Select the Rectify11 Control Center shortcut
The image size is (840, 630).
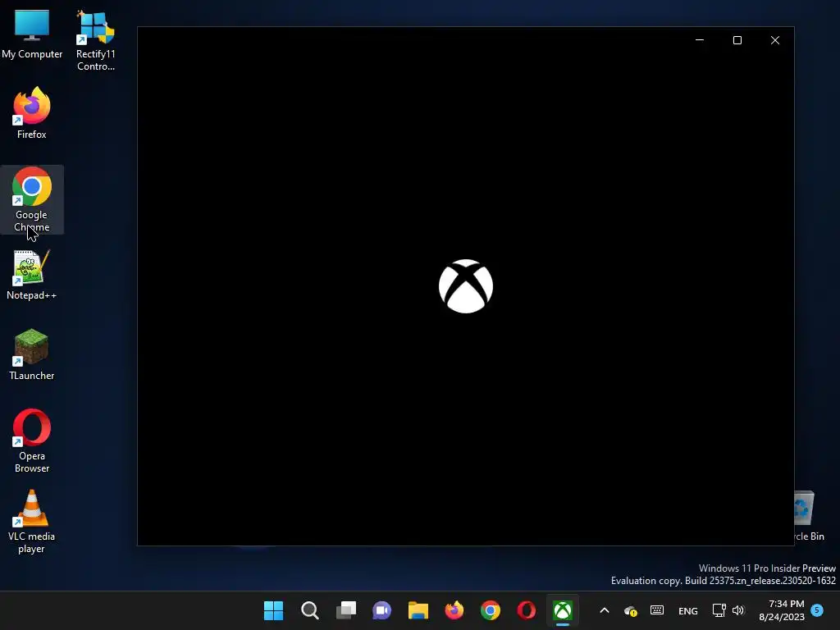(x=95, y=40)
